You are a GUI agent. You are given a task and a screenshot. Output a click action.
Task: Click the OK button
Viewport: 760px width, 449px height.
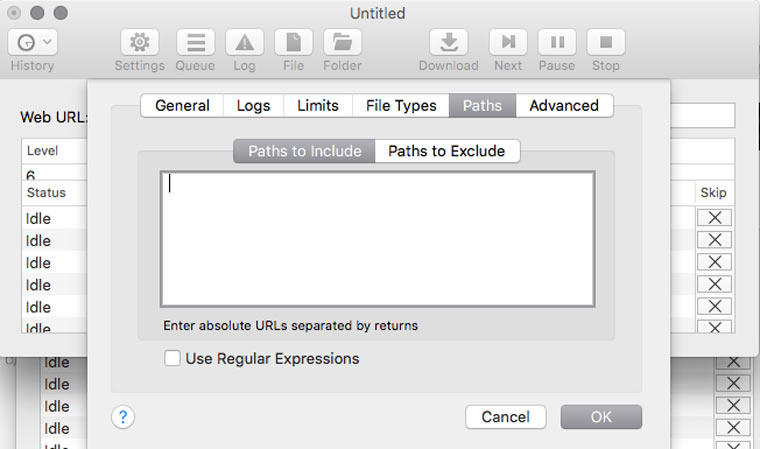[601, 417]
